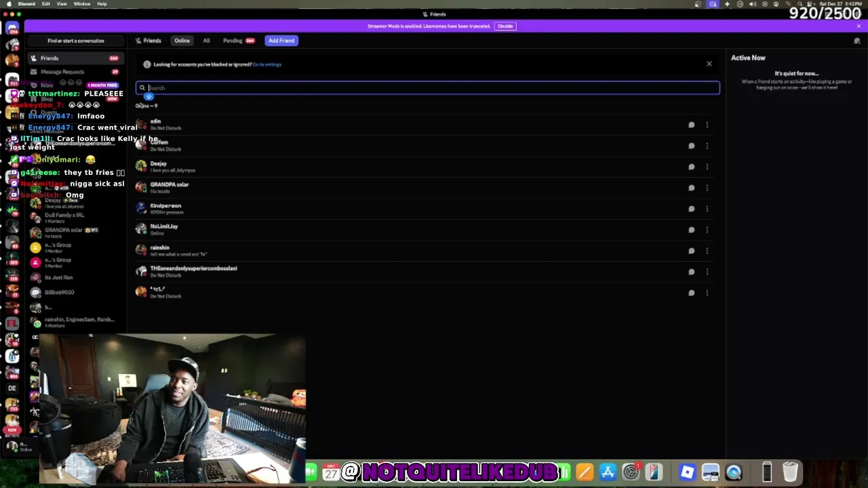Open Discord home direct messages icon
Viewport: 868px width, 488px height.
click(12, 28)
